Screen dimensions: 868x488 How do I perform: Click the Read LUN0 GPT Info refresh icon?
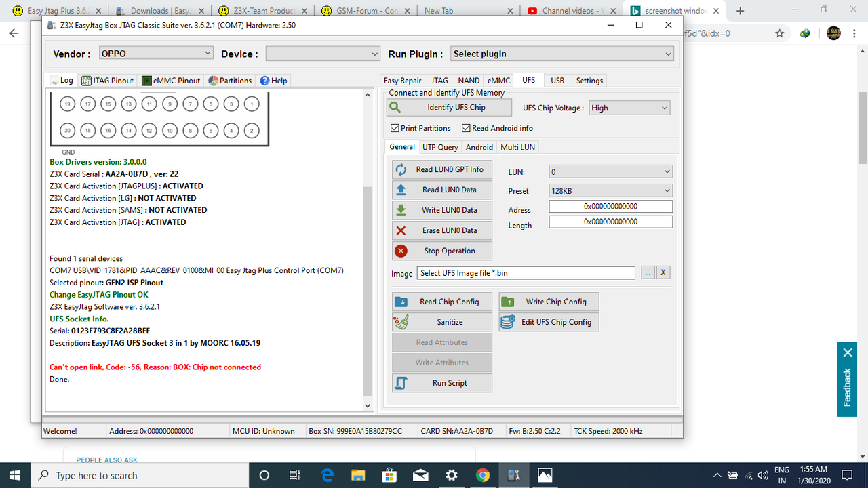401,169
